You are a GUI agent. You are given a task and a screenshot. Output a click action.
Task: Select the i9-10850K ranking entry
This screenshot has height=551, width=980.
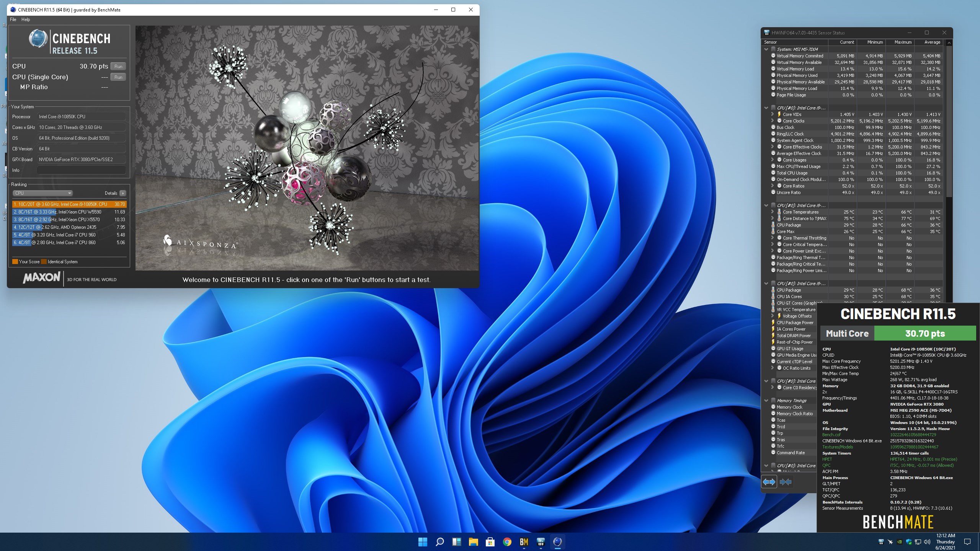point(69,204)
